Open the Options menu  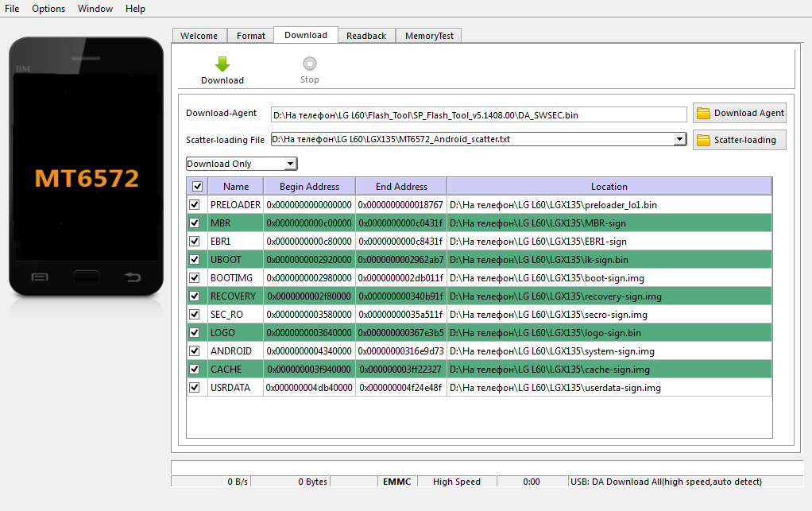pos(48,9)
